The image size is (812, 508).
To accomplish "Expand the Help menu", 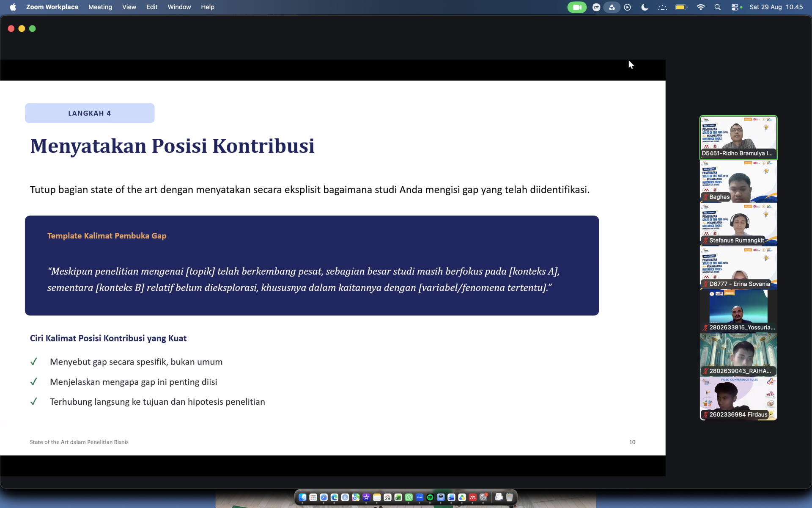I will tap(208, 7).
